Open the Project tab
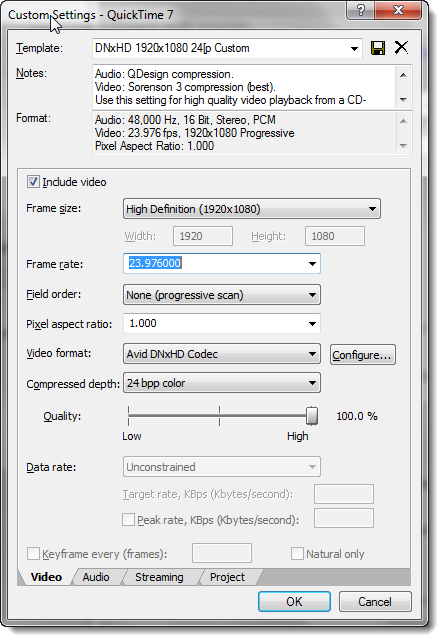444x642 pixels. [x=227, y=577]
